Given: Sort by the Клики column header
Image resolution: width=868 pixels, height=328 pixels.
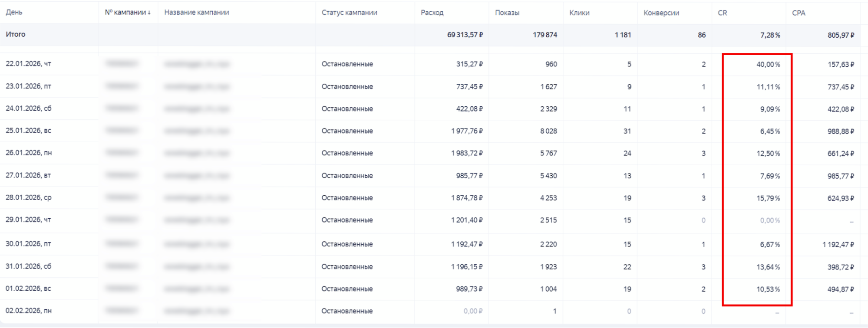Looking at the screenshot, I should (579, 13).
